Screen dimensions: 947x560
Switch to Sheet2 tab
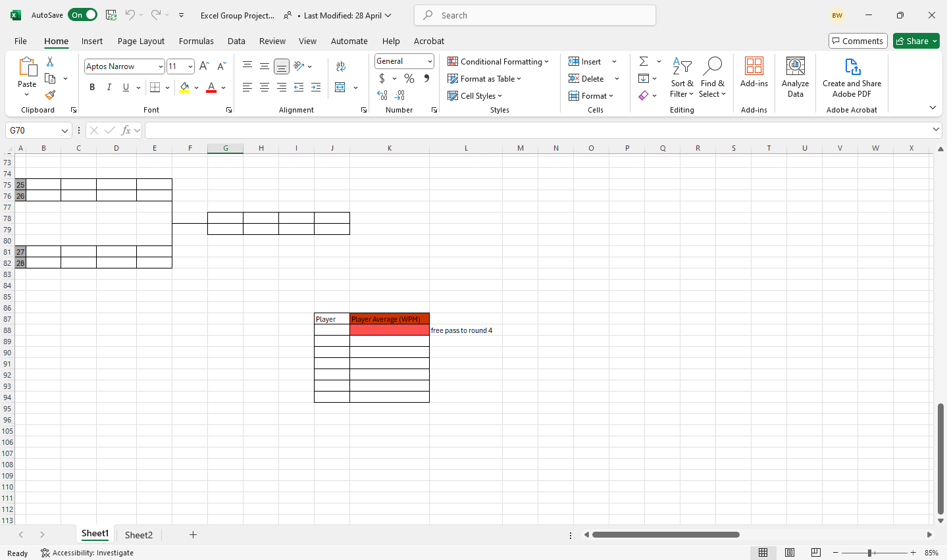click(139, 535)
